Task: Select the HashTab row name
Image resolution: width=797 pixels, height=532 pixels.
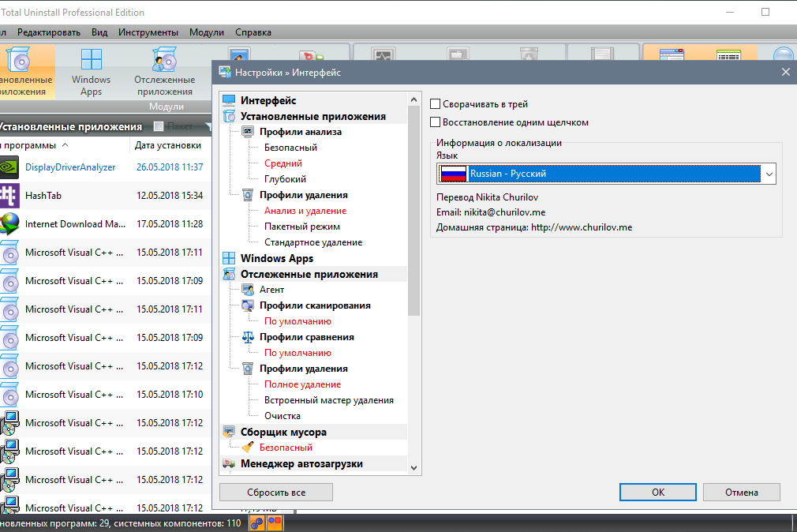Action: click(43, 196)
